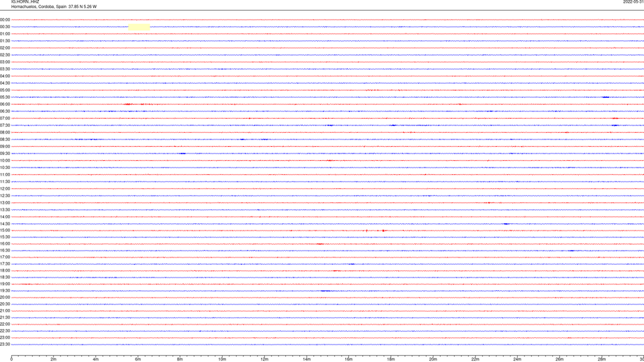Click the 19:00 row time label
Screen dimensions: 644x362
click(5, 284)
